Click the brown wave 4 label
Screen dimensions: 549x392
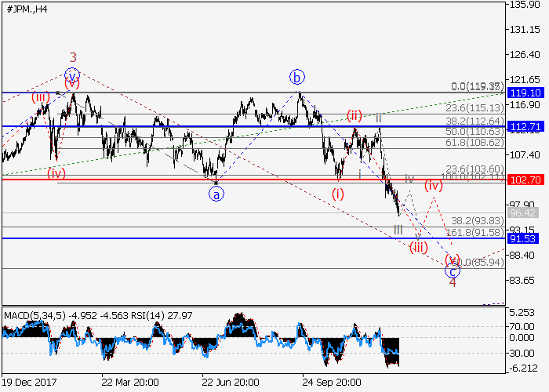tap(453, 283)
